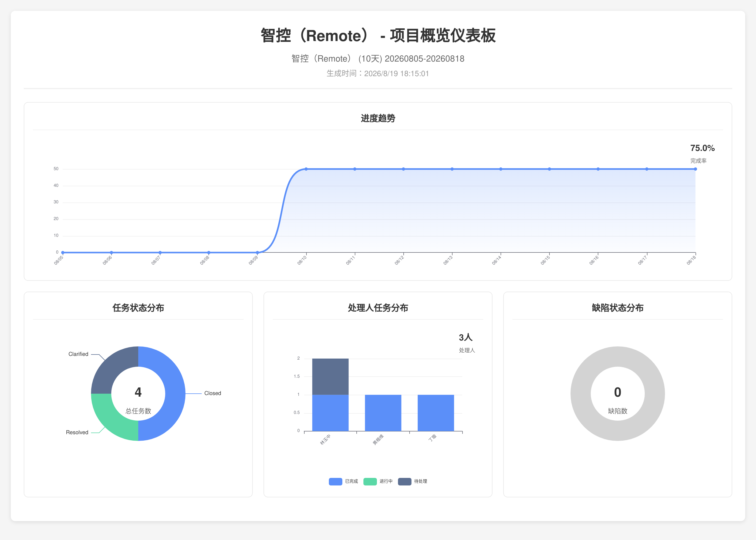The width and height of the screenshot is (756, 540).
Task: Click the 08/17 data point on trend line
Action: click(x=647, y=169)
